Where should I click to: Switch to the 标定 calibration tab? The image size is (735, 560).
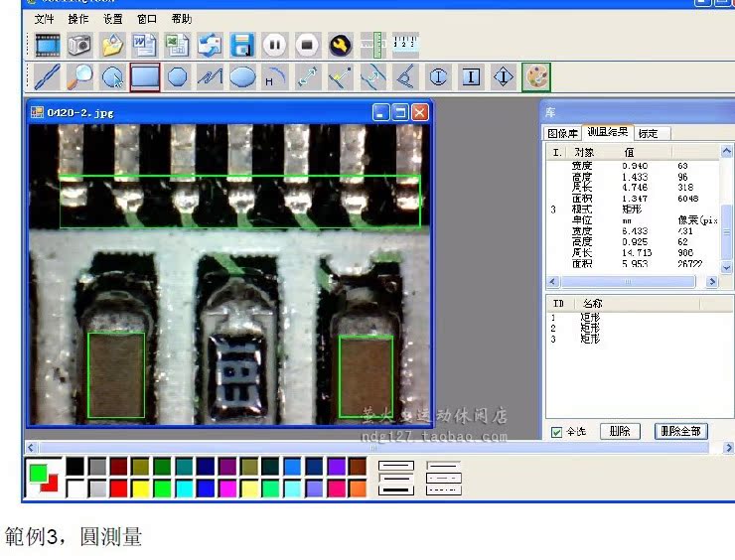pyautogui.click(x=648, y=133)
